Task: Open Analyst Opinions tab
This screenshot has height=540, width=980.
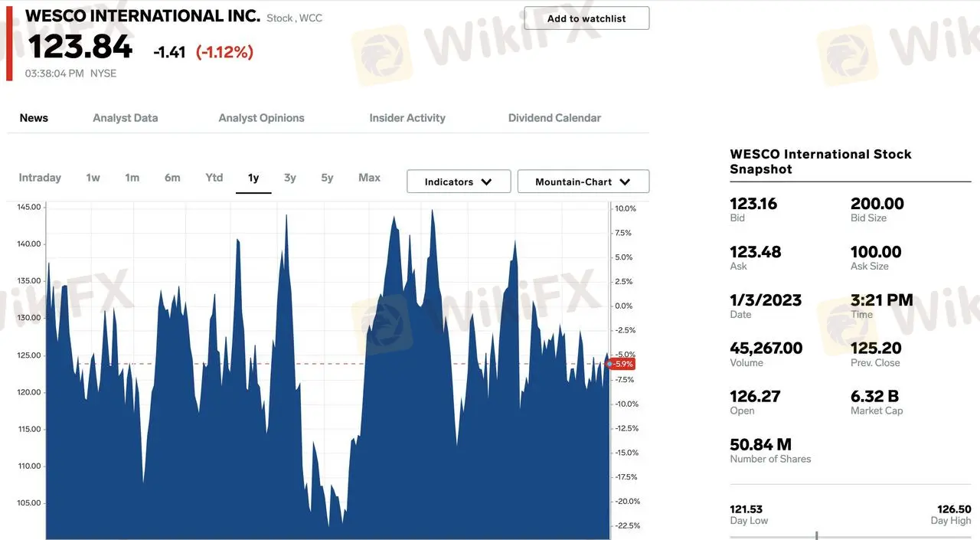Action: click(x=261, y=118)
